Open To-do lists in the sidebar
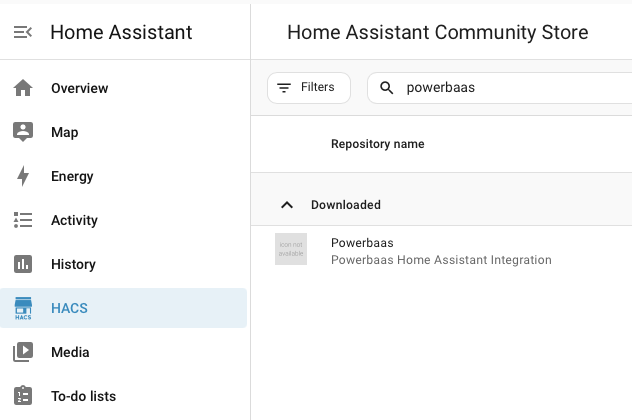This screenshot has width=633, height=420. click(124, 396)
